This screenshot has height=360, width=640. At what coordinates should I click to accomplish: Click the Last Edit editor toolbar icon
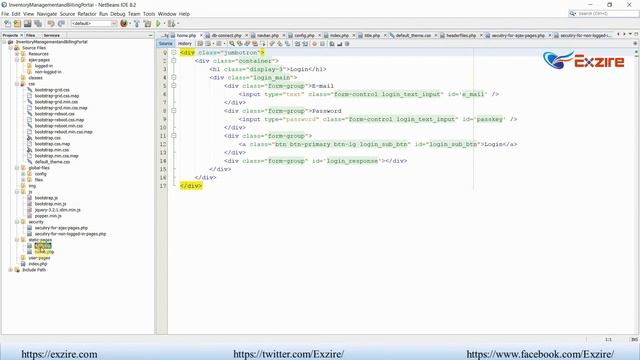click(200, 44)
